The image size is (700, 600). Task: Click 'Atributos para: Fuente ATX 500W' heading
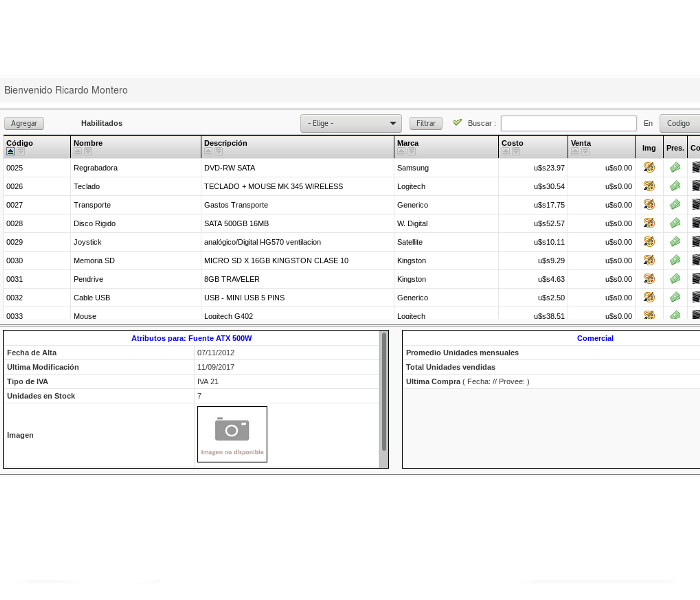click(192, 338)
